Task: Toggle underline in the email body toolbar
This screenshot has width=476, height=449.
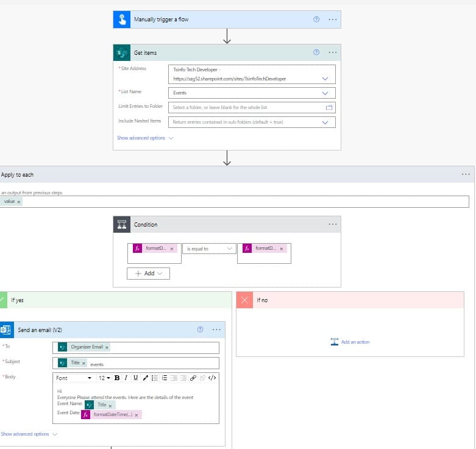Action: pos(135,378)
